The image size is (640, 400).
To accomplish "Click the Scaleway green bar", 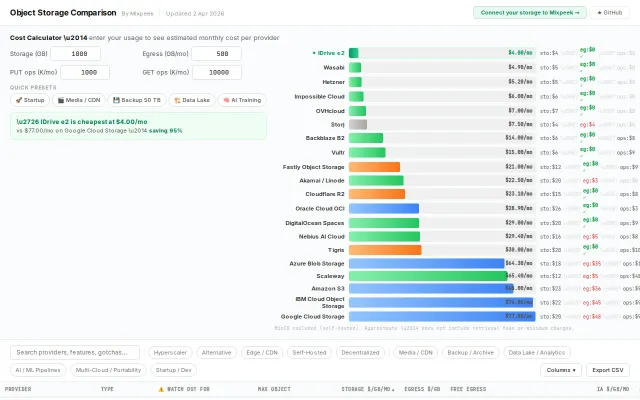I will 428,276.
